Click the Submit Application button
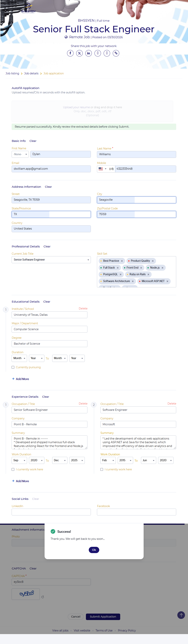The width and height of the screenshot is (188, 644). click(103, 616)
